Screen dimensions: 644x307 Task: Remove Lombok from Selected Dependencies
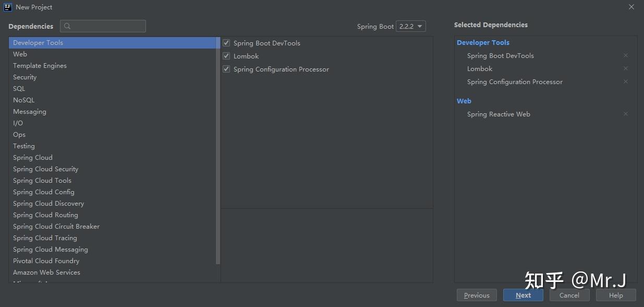point(625,68)
